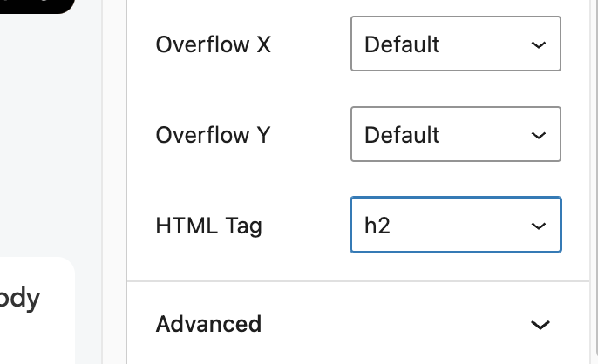
Task: Click the h2 value in HTML Tag
Action: 377,226
